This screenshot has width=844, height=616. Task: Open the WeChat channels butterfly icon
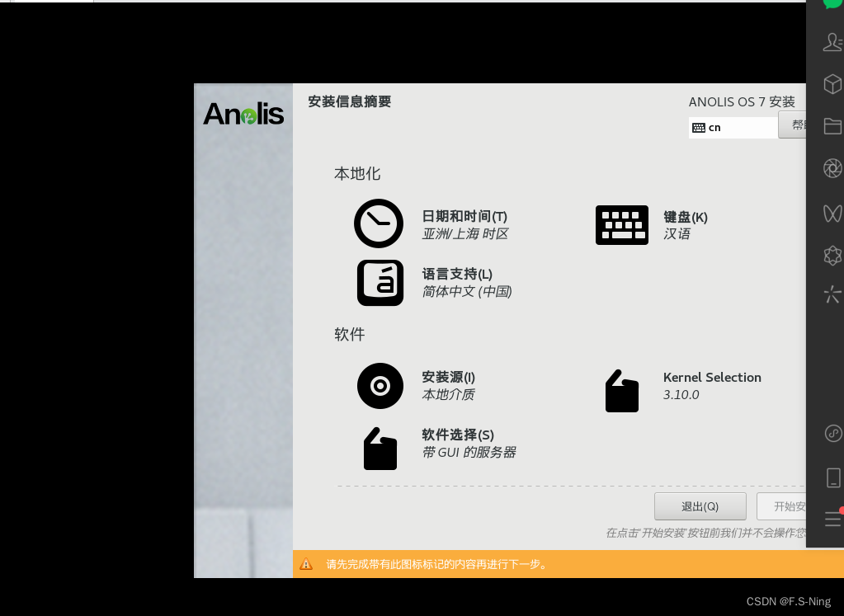click(x=832, y=213)
